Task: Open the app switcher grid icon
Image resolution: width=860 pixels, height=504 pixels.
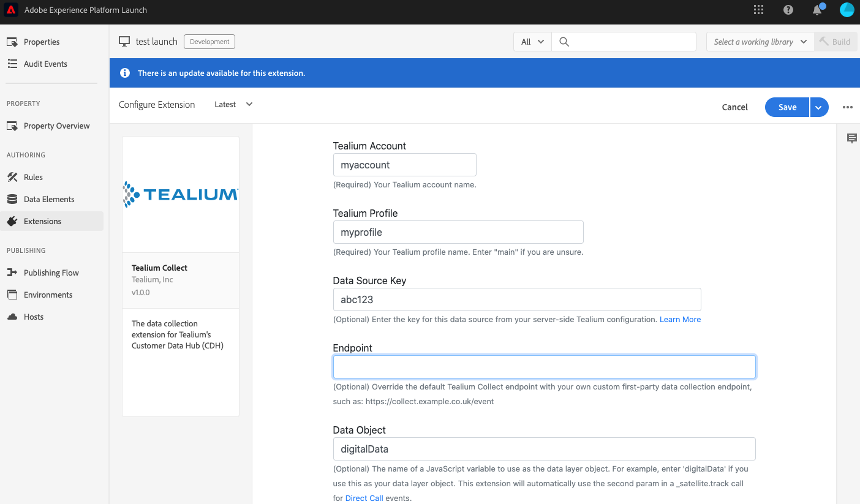Action: tap(758, 9)
